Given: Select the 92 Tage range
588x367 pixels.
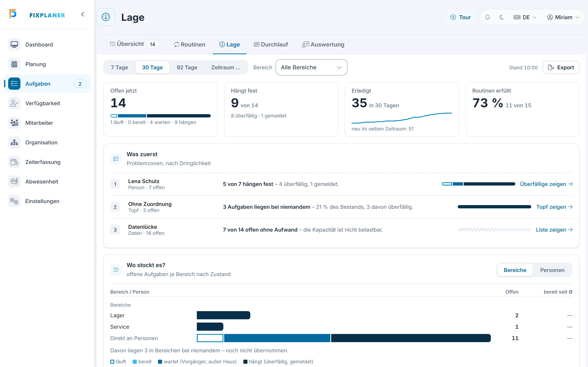Looking at the screenshot, I should pos(187,67).
